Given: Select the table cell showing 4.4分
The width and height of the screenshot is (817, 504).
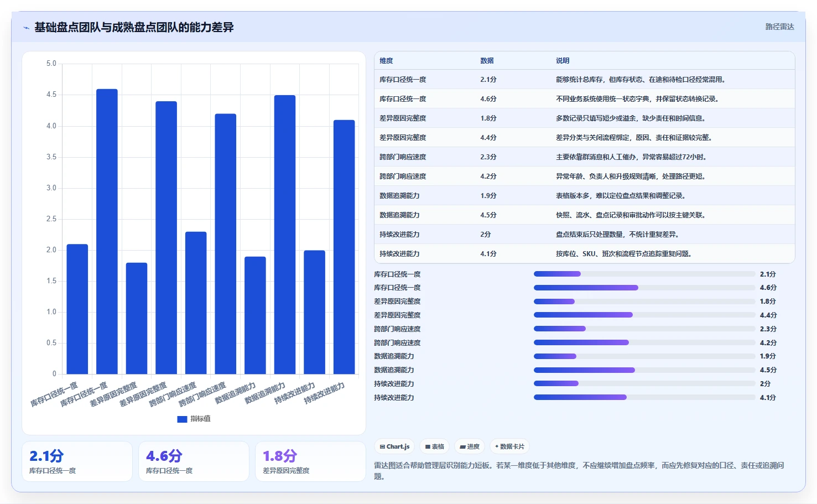Looking at the screenshot, I should [x=488, y=138].
